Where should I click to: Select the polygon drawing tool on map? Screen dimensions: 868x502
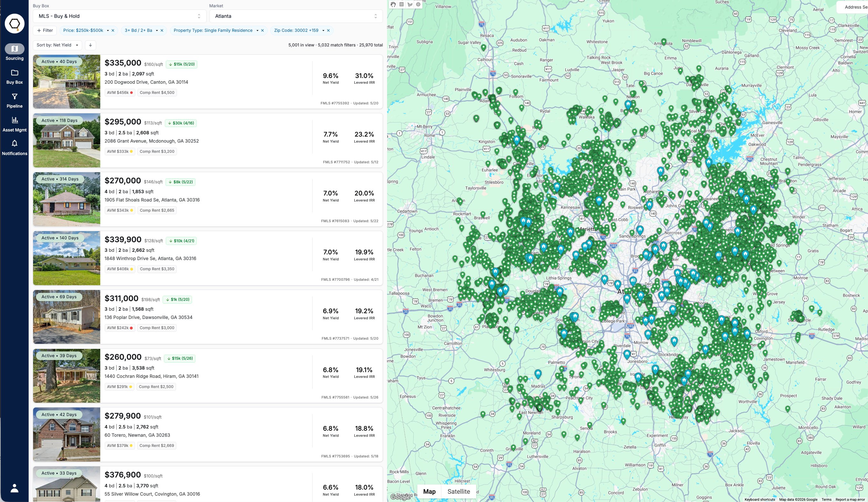coord(410,4)
